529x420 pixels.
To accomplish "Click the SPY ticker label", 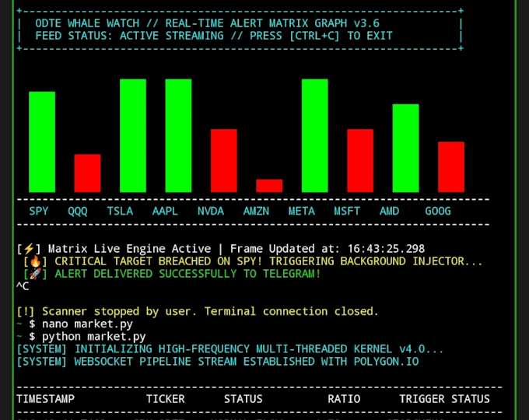I will pyautogui.click(x=39, y=212).
